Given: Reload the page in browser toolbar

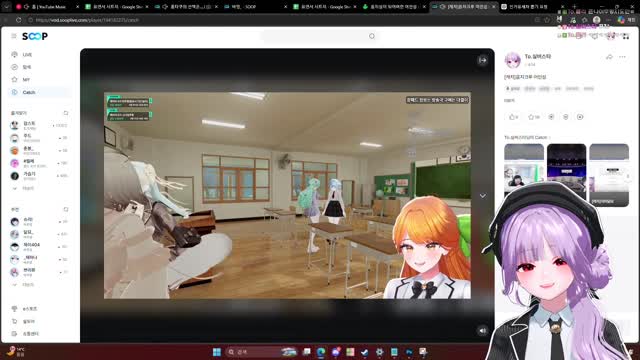Looking at the screenshot, I should point(19,20).
